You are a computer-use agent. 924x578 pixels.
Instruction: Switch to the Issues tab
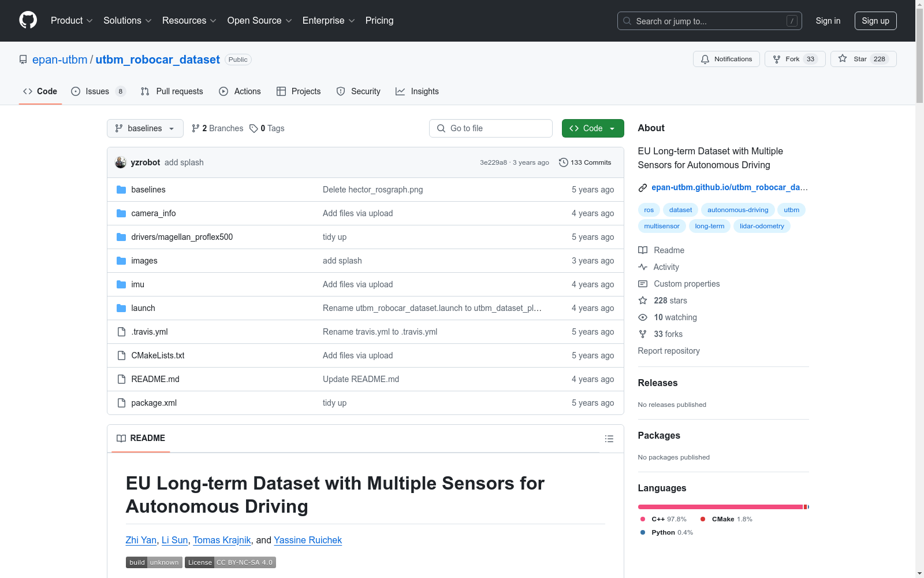(x=98, y=91)
